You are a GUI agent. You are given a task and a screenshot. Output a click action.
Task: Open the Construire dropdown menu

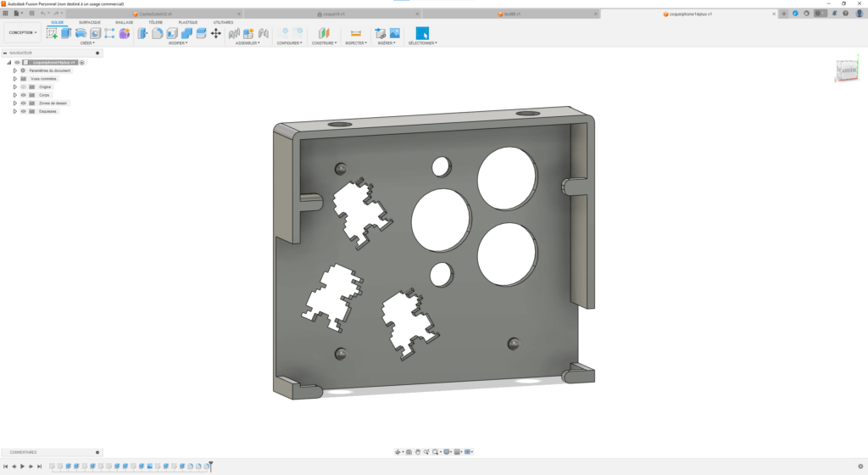click(324, 43)
